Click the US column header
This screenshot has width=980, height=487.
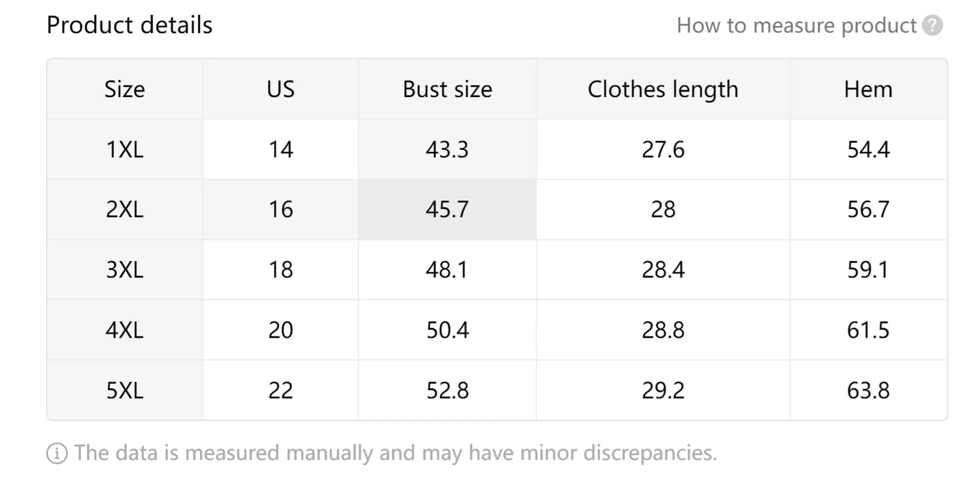(279, 89)
